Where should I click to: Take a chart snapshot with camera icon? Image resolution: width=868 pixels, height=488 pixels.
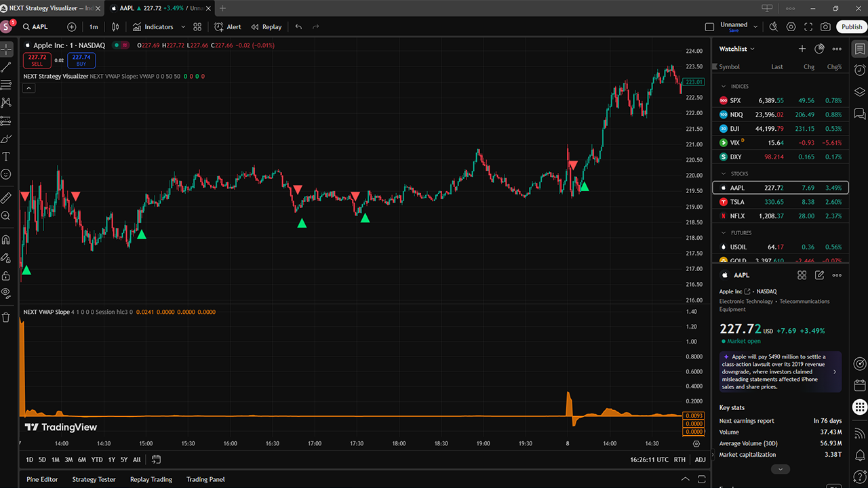[x=825, y=27]
